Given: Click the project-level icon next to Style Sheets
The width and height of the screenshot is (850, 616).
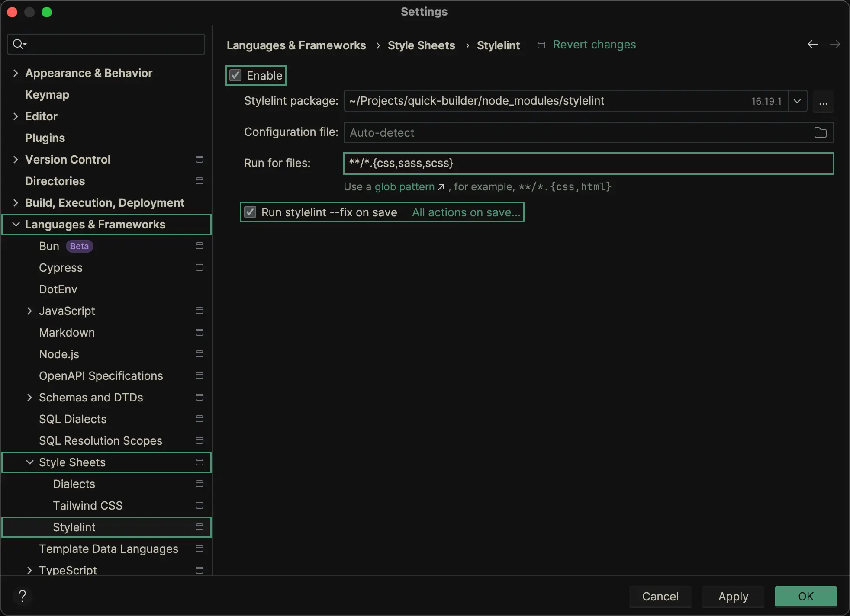Looking at the screenshot, I should click(x=200, y=462).
